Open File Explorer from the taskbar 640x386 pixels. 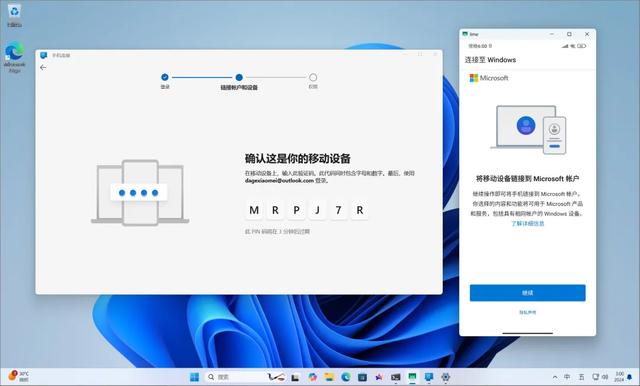(329, 377)
